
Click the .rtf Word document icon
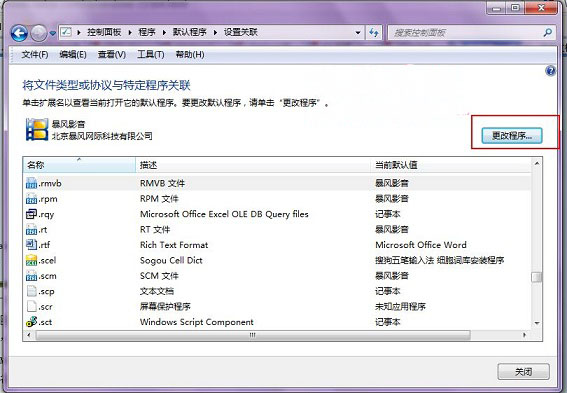pyautogui.click(x=31, y=245)
